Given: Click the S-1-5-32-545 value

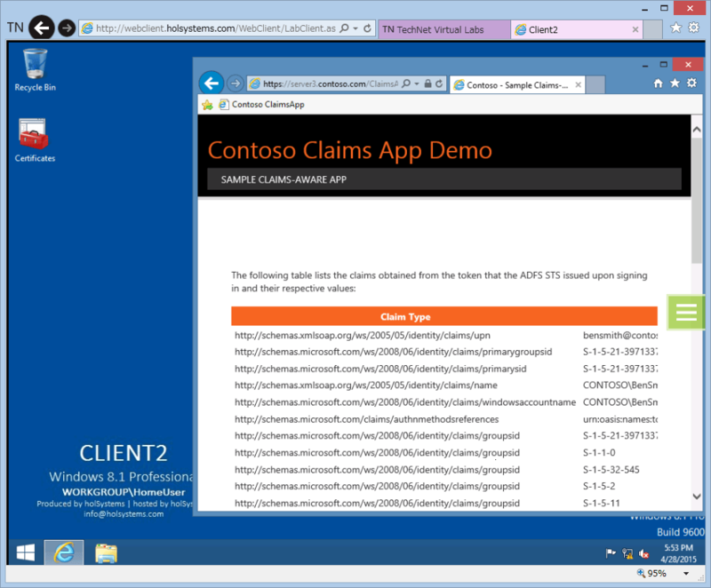Looking at the screenshot, I should pos(611,470).
